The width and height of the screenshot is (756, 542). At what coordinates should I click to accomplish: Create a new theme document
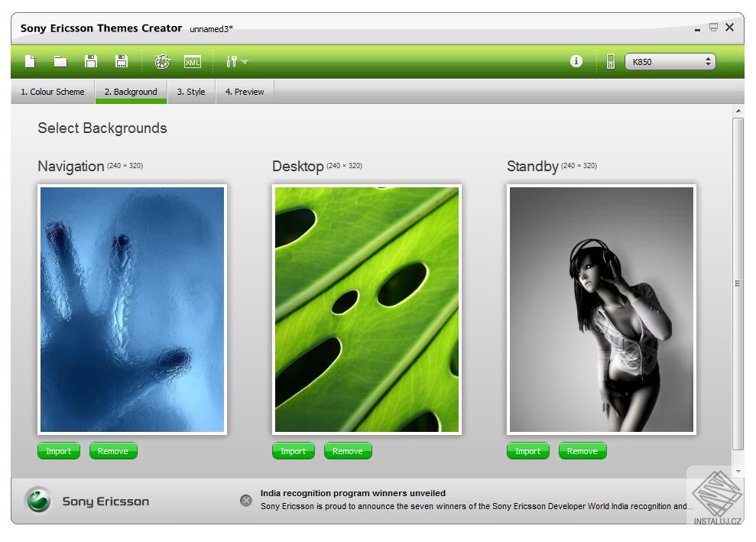pyautogui.click(x=30, y=62)
